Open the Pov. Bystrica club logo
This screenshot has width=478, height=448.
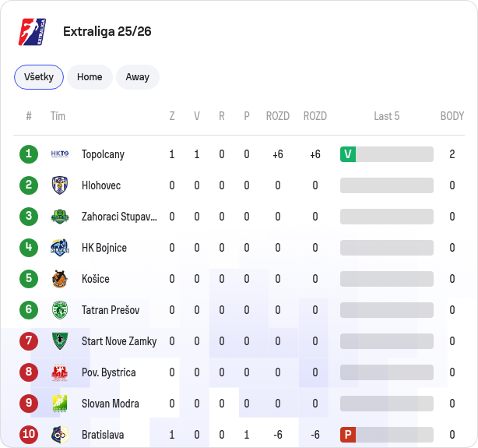tap(60, 372)
